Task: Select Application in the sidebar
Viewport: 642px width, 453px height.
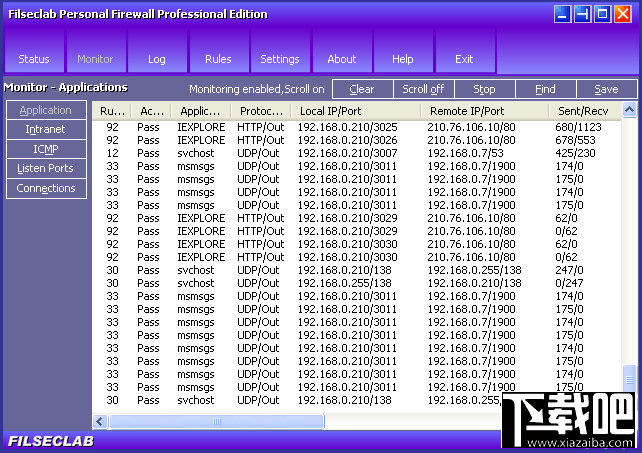Action: click(46, 110)
